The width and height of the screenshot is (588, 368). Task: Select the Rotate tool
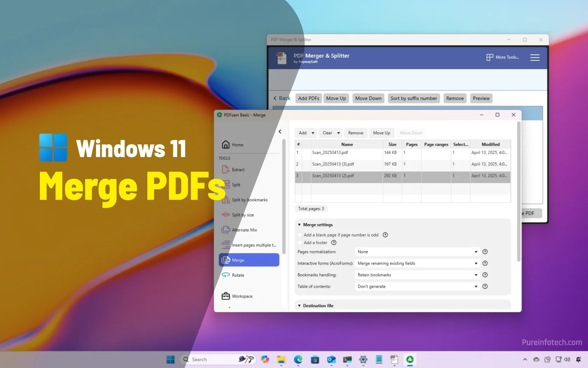pos(237,275)
